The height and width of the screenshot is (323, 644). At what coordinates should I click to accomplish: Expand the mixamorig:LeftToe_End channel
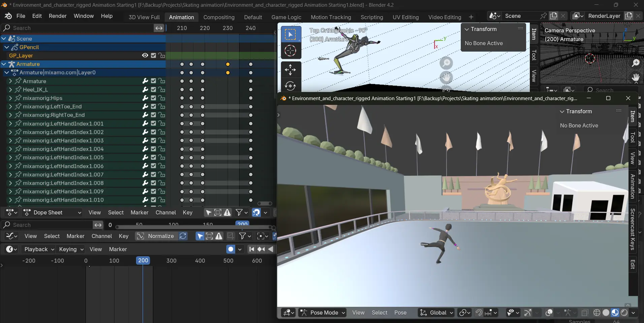(x=10, y=107)
